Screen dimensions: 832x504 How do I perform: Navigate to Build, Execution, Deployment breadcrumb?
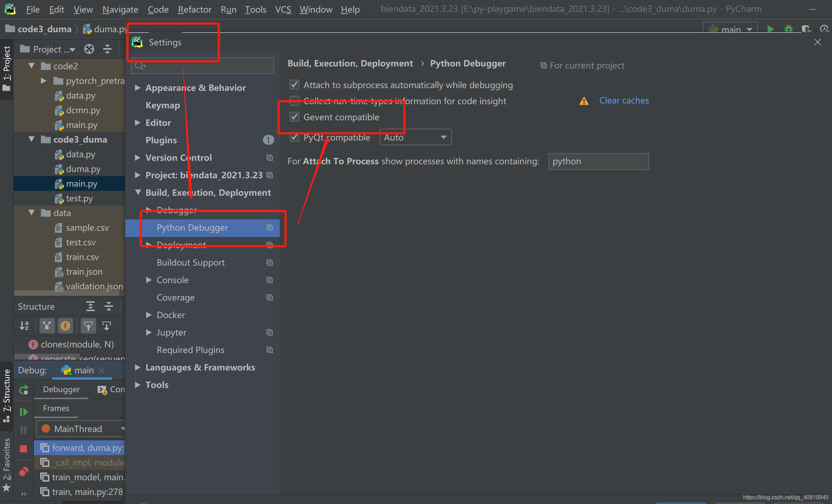(x=350, y=63)
